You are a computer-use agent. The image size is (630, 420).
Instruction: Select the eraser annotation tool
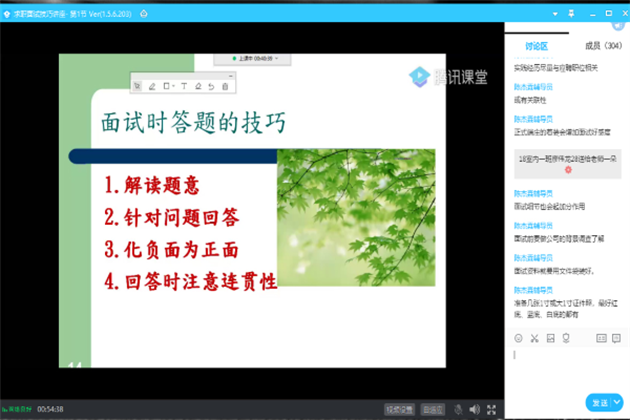click(198, 86)
